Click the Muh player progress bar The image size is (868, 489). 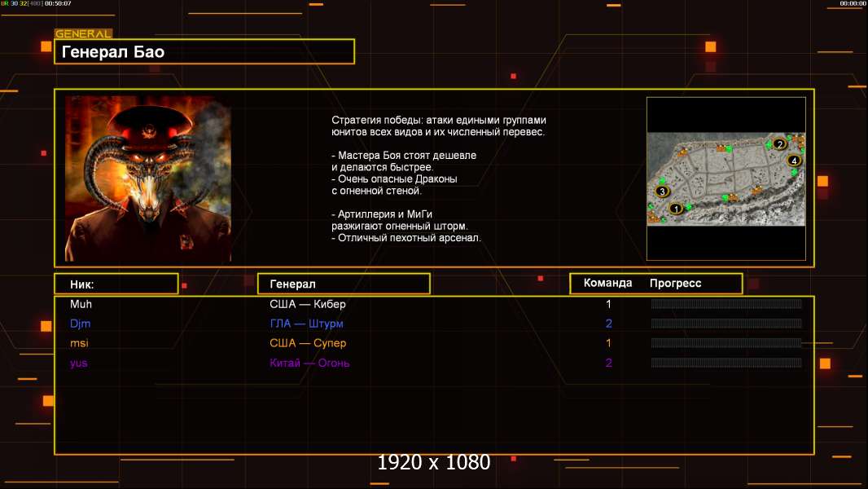[x=726, y=303]
